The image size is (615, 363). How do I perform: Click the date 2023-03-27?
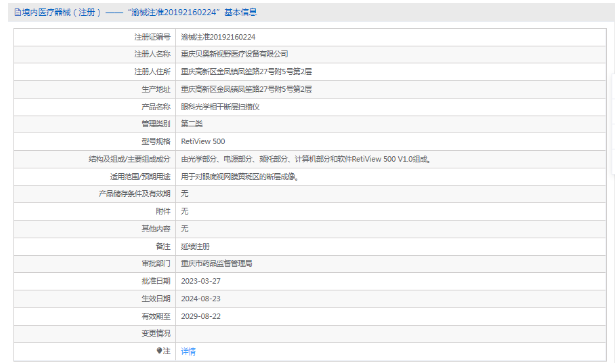pyautogui.click(x=200, y=281)
